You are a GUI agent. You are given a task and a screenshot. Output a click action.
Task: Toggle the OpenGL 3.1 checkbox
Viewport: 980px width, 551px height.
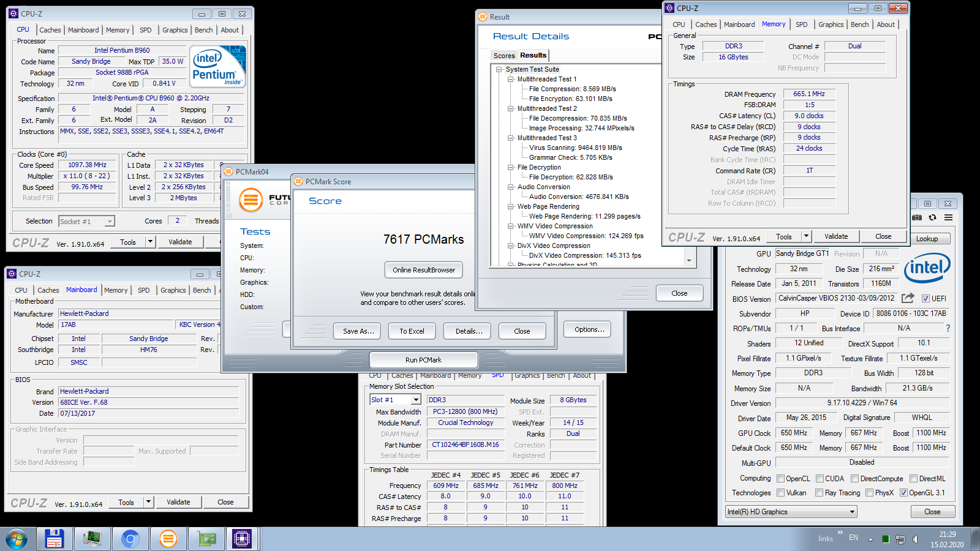(x=903, y=493)
